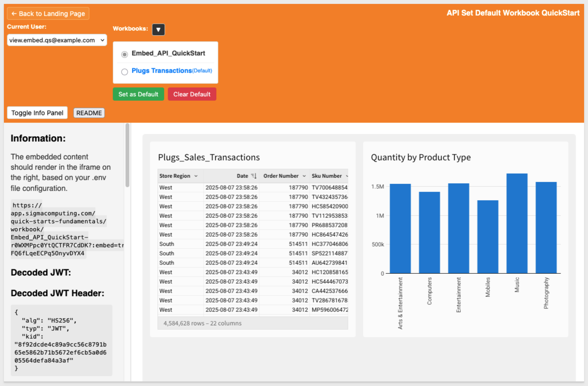Click the Plugs Transactions workbook label

162,71
